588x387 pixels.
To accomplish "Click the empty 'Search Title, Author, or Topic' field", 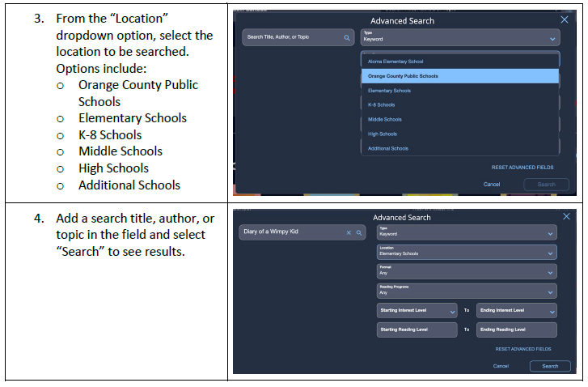I will [291, 37].
